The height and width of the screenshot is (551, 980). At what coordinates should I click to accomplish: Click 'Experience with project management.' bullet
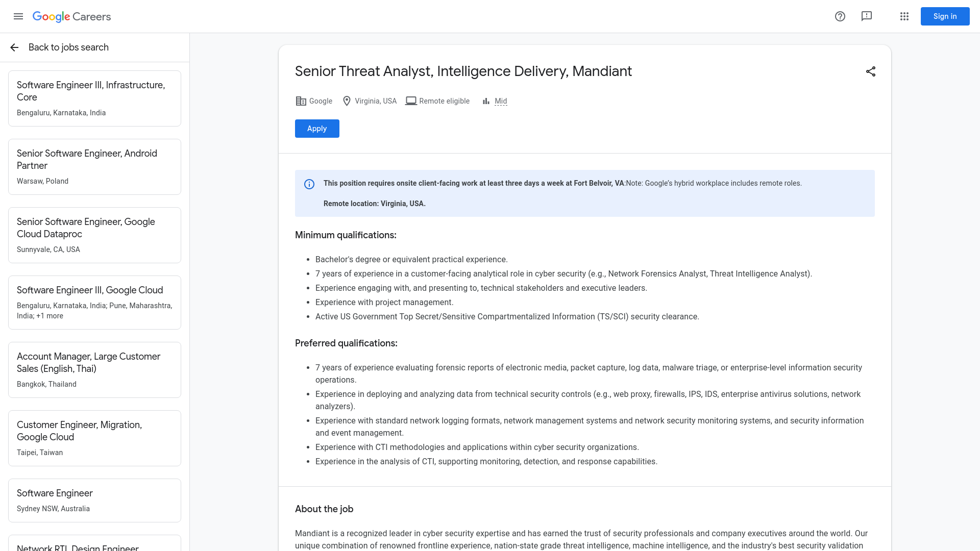click(384, 303)
